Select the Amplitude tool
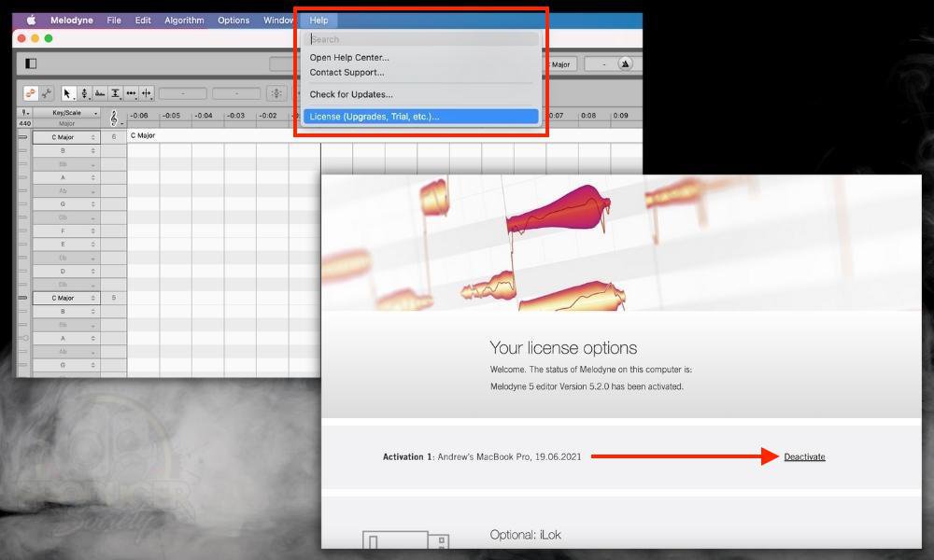Viewport: 934px width, 560px height. (x=115, y=93)
